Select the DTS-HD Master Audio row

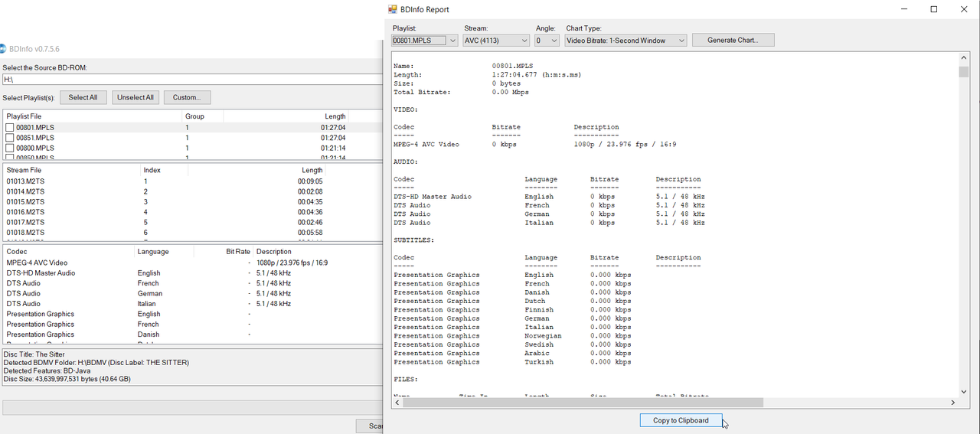[191, 272]
